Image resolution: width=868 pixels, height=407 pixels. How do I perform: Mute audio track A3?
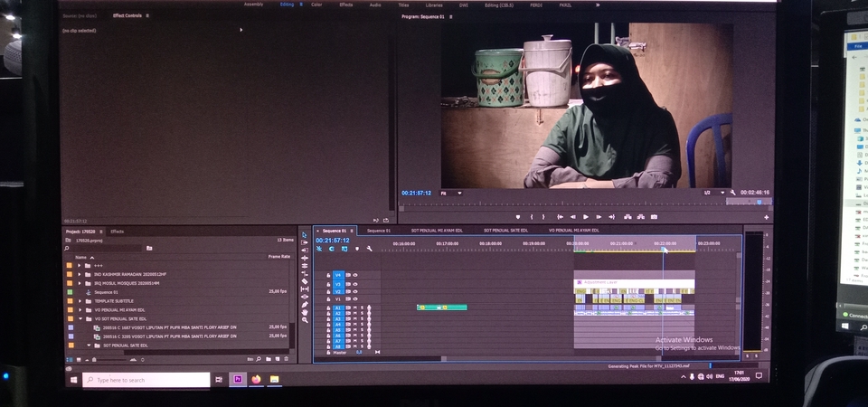[354, 319]
